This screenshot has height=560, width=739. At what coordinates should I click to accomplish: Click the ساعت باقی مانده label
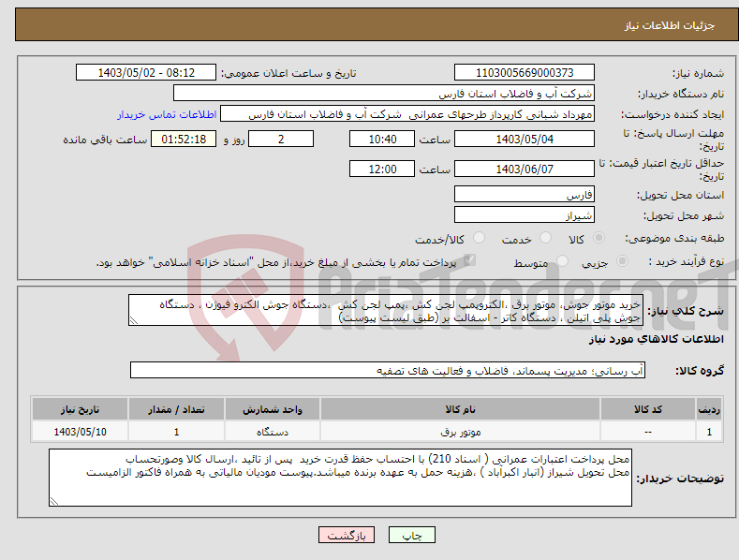(105, 140)
